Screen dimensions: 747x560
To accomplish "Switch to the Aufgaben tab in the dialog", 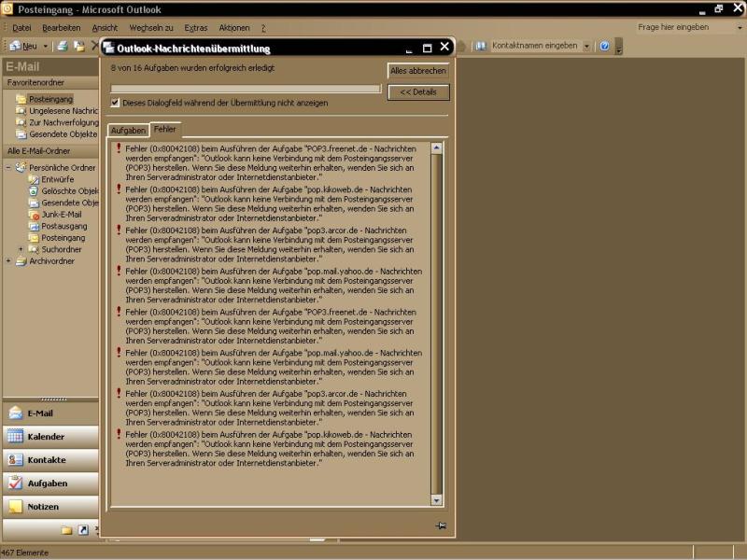I will 128,131.
